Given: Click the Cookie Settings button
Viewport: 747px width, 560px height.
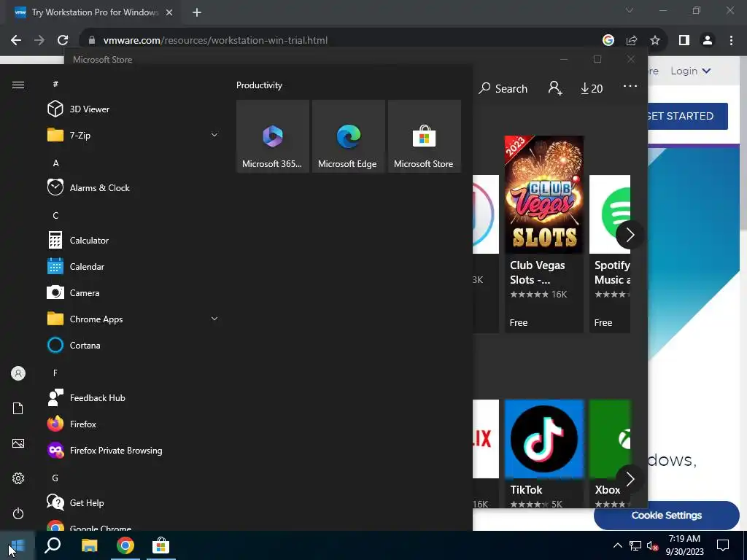Looking at the screenshot, I should 666,516.
